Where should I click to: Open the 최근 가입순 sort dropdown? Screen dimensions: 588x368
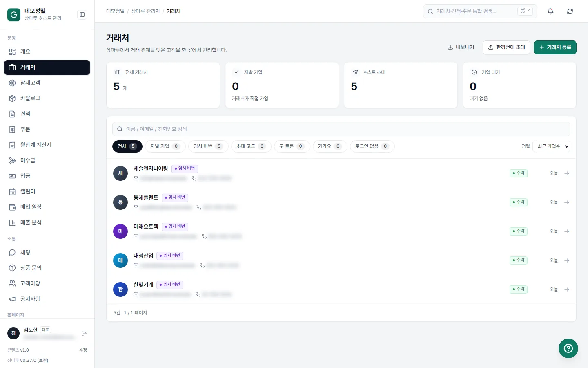point(551,146)
